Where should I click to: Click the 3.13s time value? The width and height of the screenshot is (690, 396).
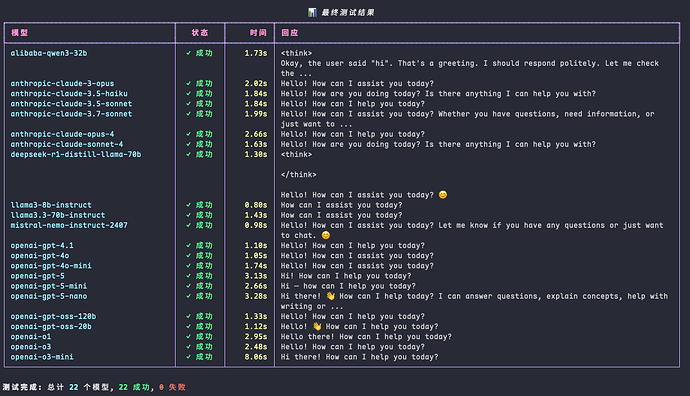(256, 275)
